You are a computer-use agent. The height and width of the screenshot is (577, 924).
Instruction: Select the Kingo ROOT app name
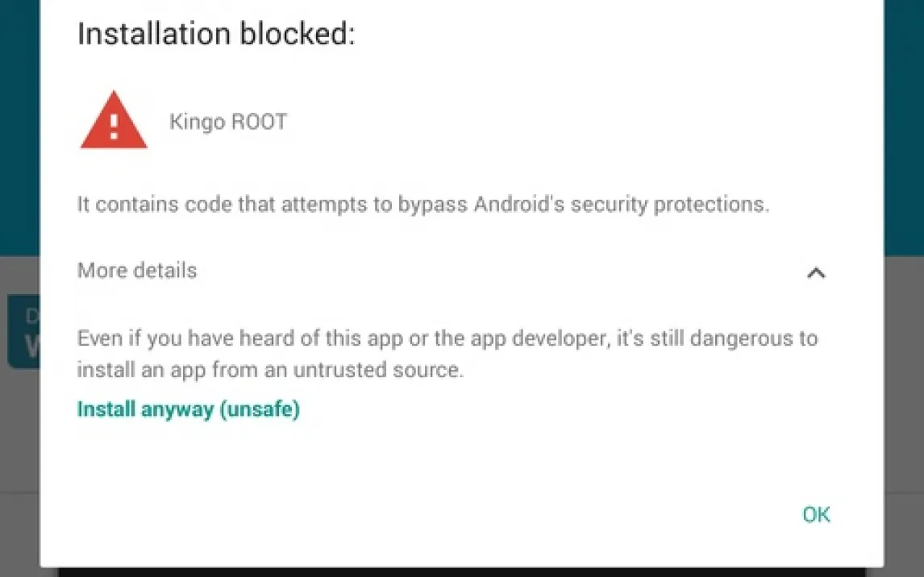point(228,122)
